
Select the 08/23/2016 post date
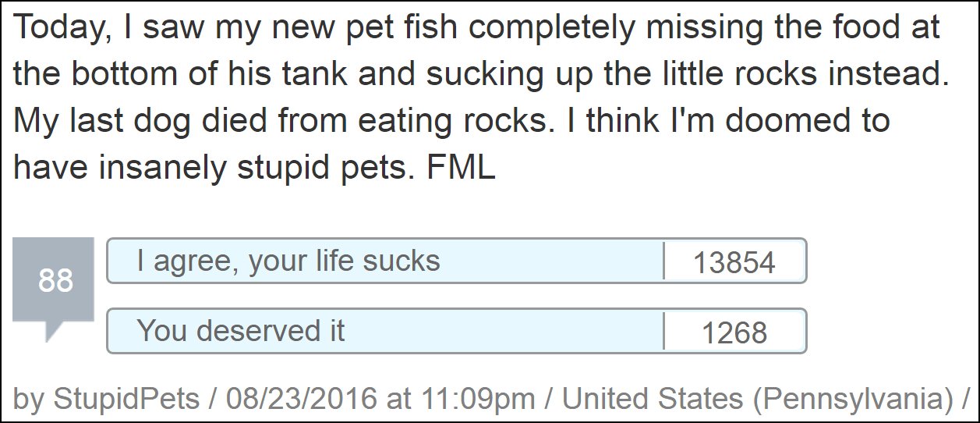pos(299,399)
